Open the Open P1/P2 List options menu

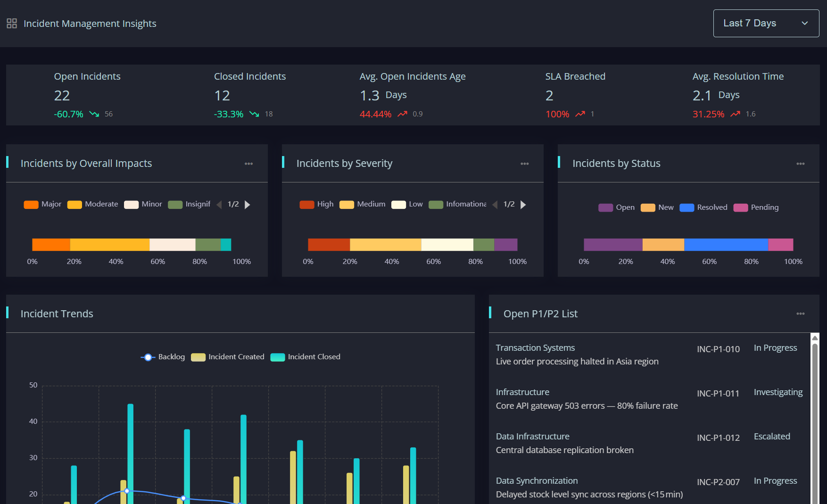(x=800, y=314)
